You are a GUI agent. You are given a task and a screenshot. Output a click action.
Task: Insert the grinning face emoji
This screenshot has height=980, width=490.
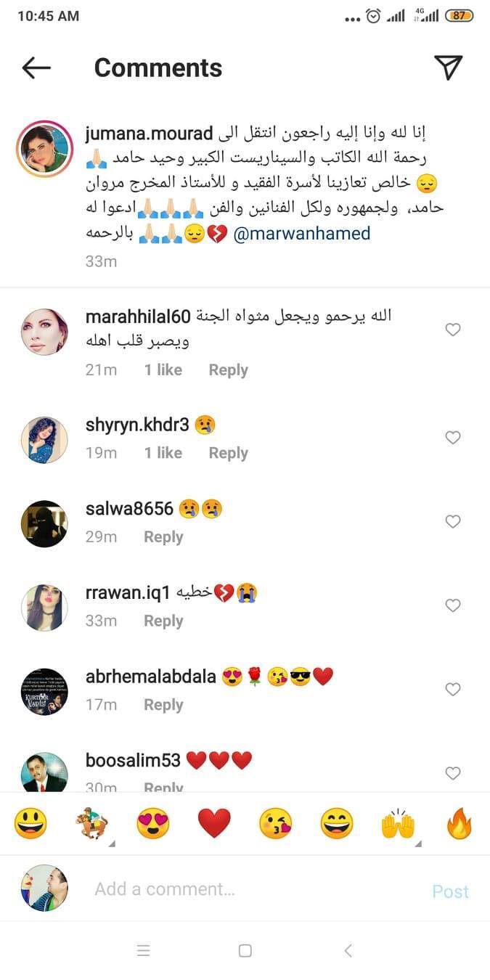30,824
